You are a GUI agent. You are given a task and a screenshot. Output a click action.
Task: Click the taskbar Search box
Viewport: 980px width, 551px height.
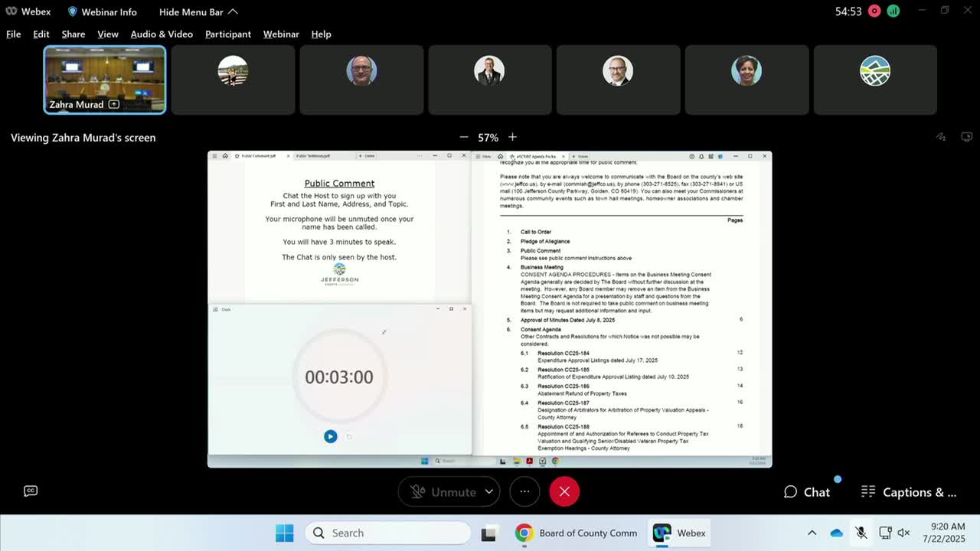[387, 533]
